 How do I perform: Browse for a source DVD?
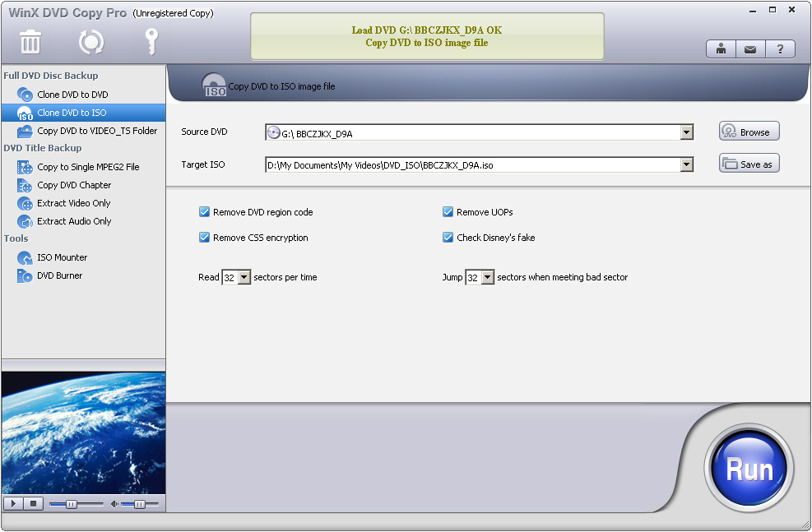[748, 131]
